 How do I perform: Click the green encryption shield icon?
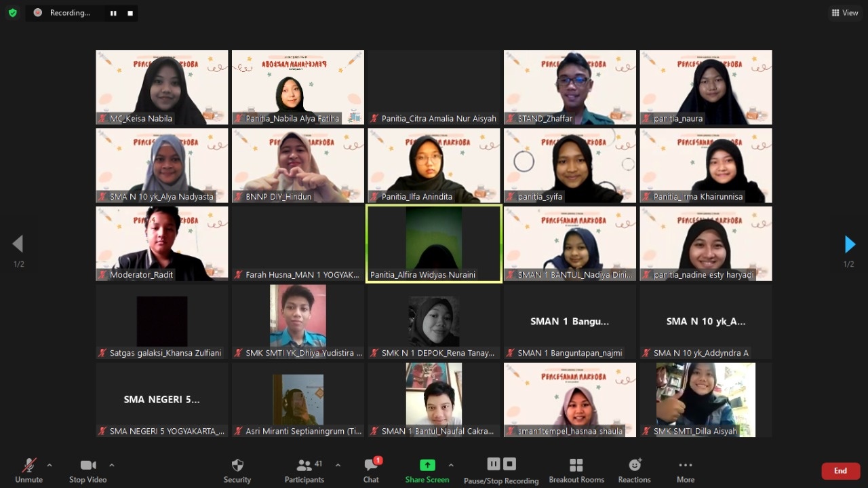tap(12, 13)
